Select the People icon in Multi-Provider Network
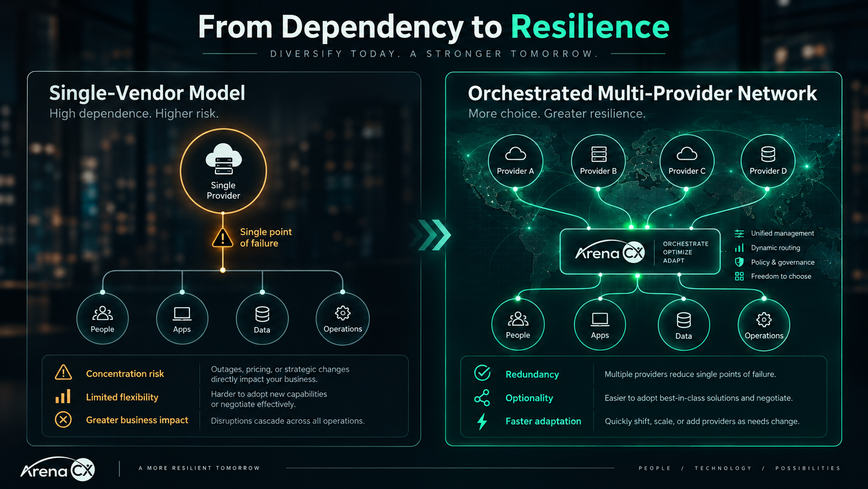Image resolution: width=868 pixels, height=489 pixels. point(518,319)
